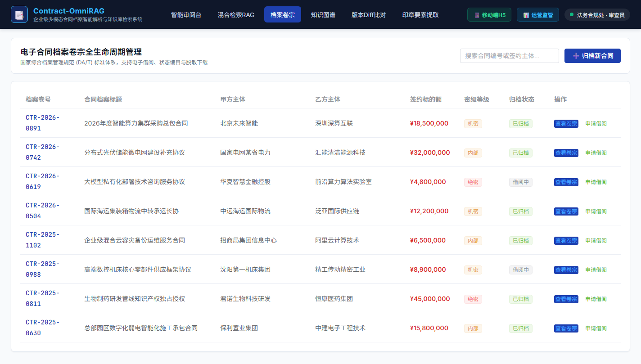Click 申请借阅 in the CTR-2025-1102 row
Screen dimensions: 641x364
(596, 240)
